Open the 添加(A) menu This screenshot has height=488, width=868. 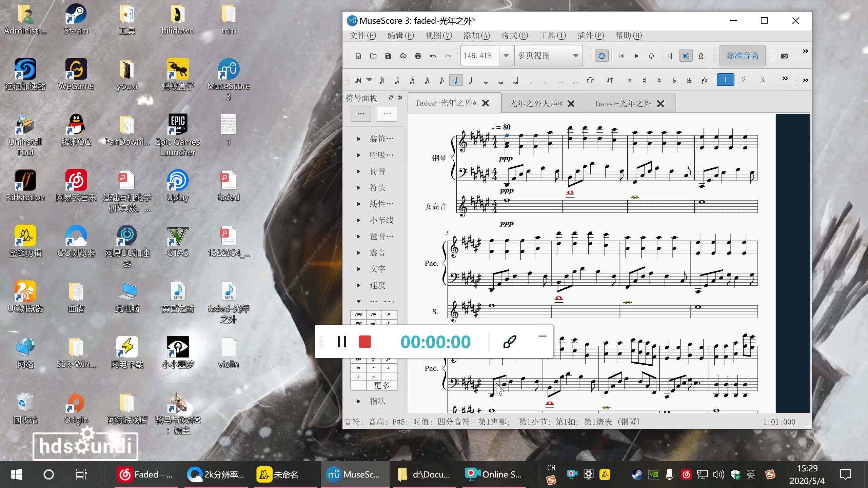[x=477, y=36]
